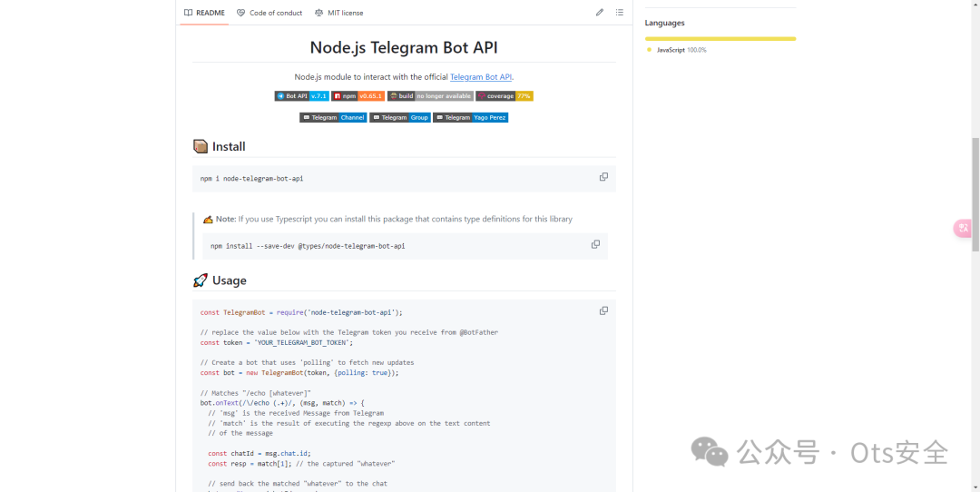
Task: Click the build no longer available badge
Action: pos(430,96)
